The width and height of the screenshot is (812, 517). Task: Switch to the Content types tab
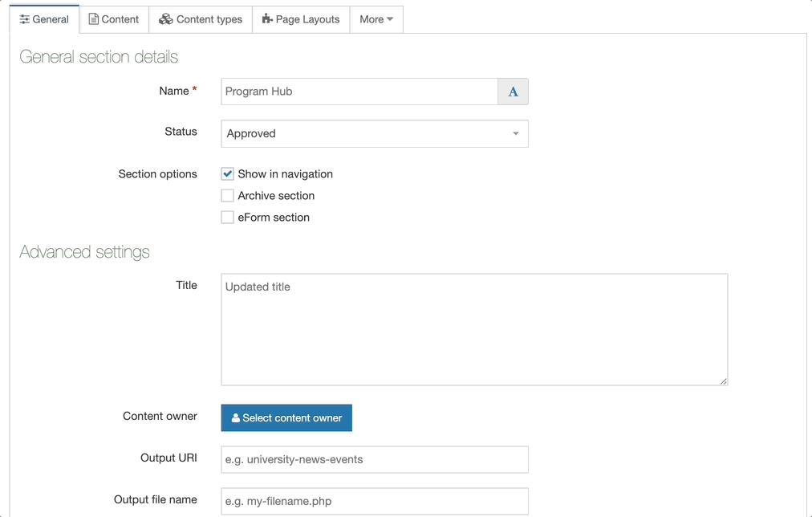click(200, 18)
